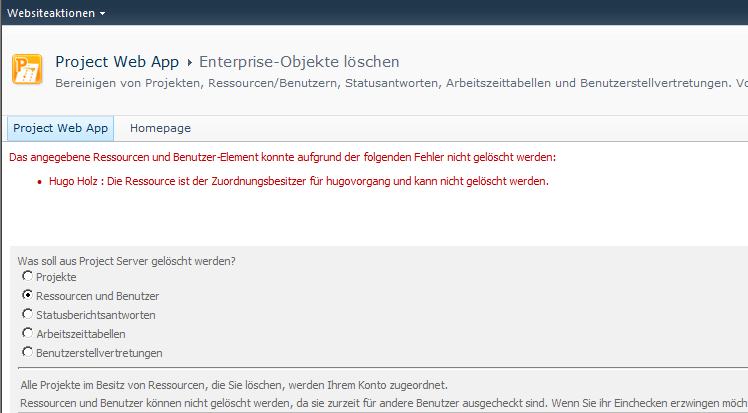748x413 pixels.
Task: Select the Projekte radio button
Action: [x=27, y=276]
